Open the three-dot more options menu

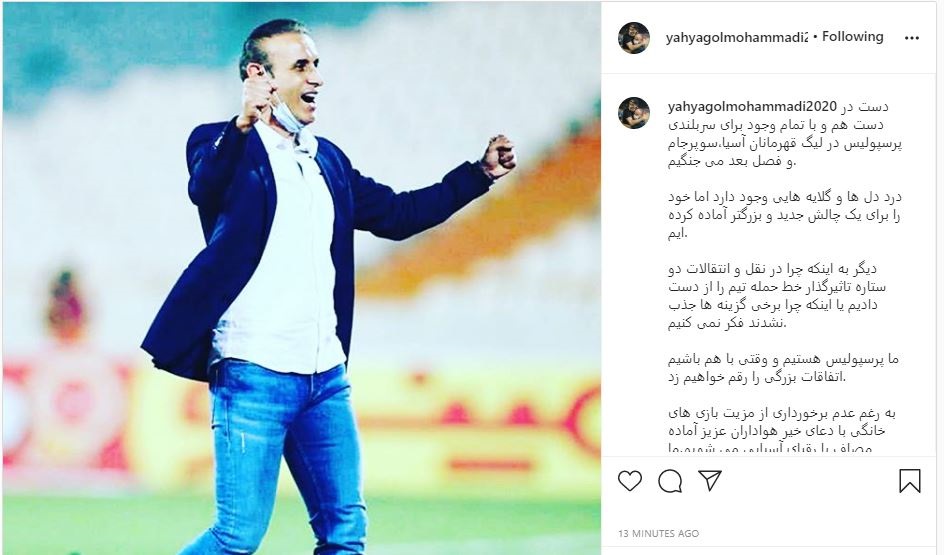[911, 38]
